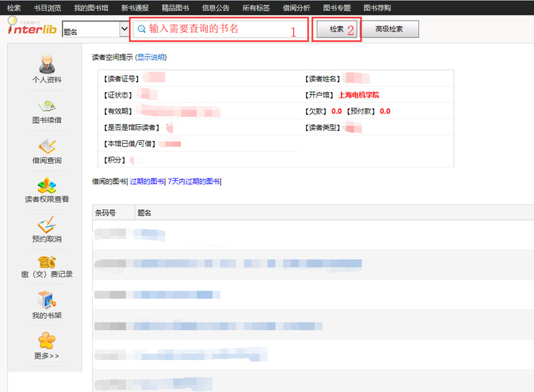
Task: Open the 7天内过期的图书 link
Action: [194, 182]
